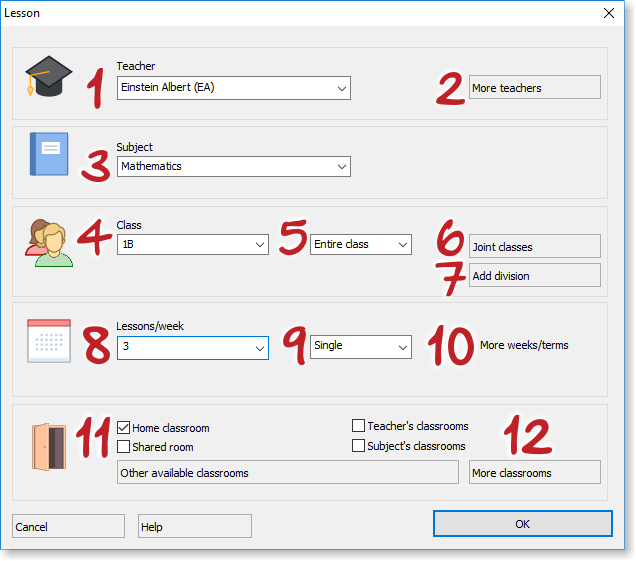Screen dimensions: 636x561
Task: Enable the Shared room checkbox
Action: click(x=124, y=446)
